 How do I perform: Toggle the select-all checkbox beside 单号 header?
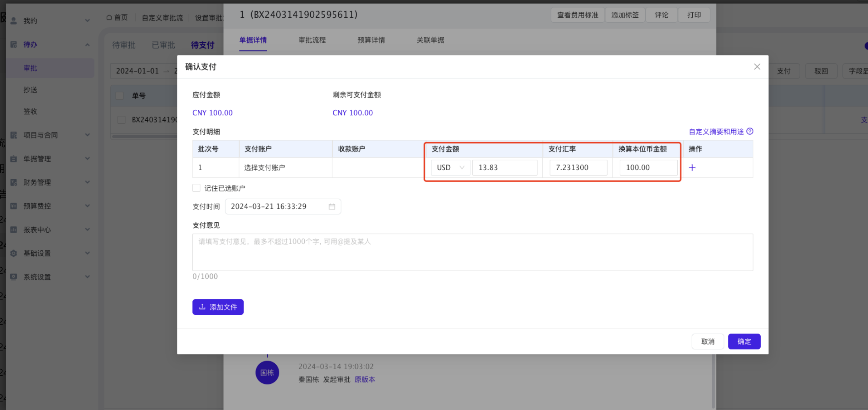click(120, 96)
